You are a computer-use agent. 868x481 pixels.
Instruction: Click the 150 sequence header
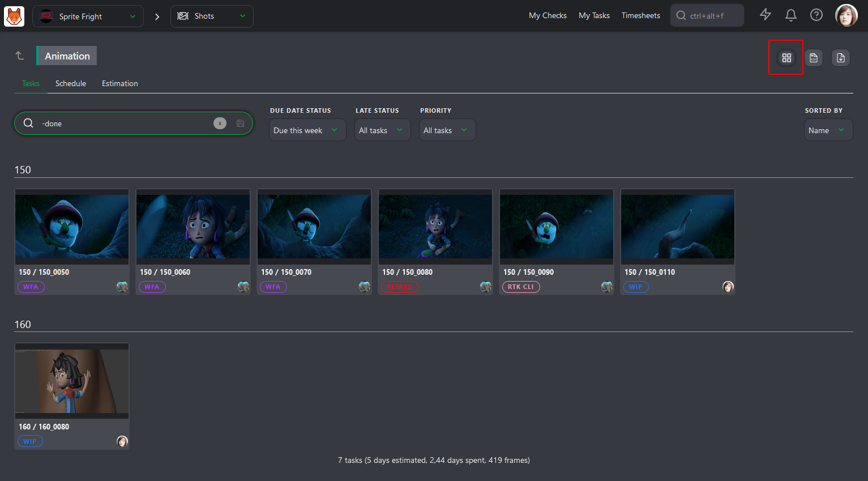coord(23,170)
